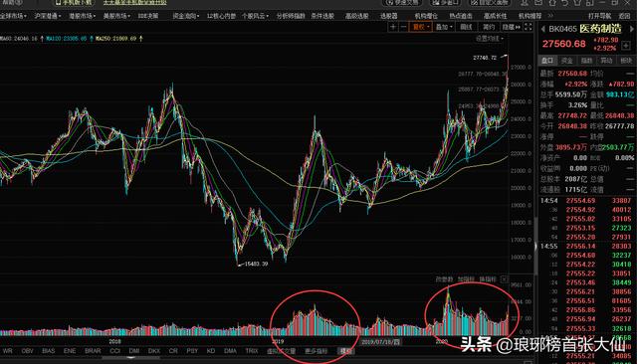
Task: Click 换指标 link in volume panel
Action: click(x=488, y=279)
